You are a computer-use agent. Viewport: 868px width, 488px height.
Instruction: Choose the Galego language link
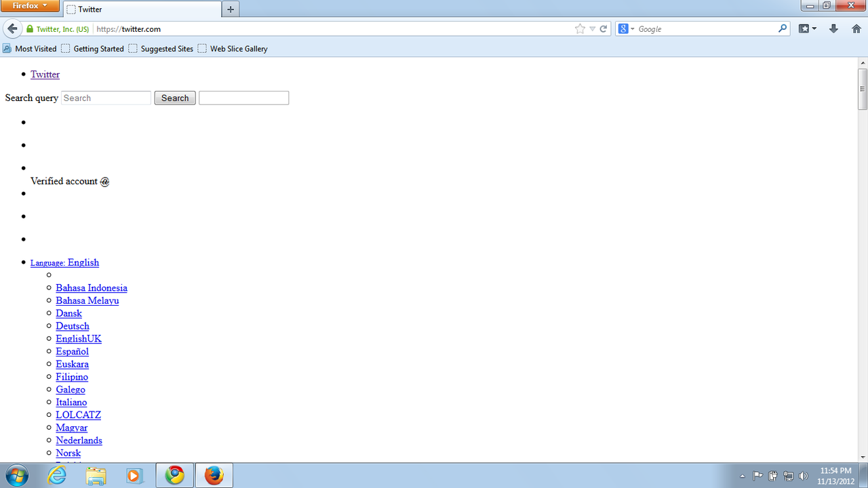click(x=71, y=390)
